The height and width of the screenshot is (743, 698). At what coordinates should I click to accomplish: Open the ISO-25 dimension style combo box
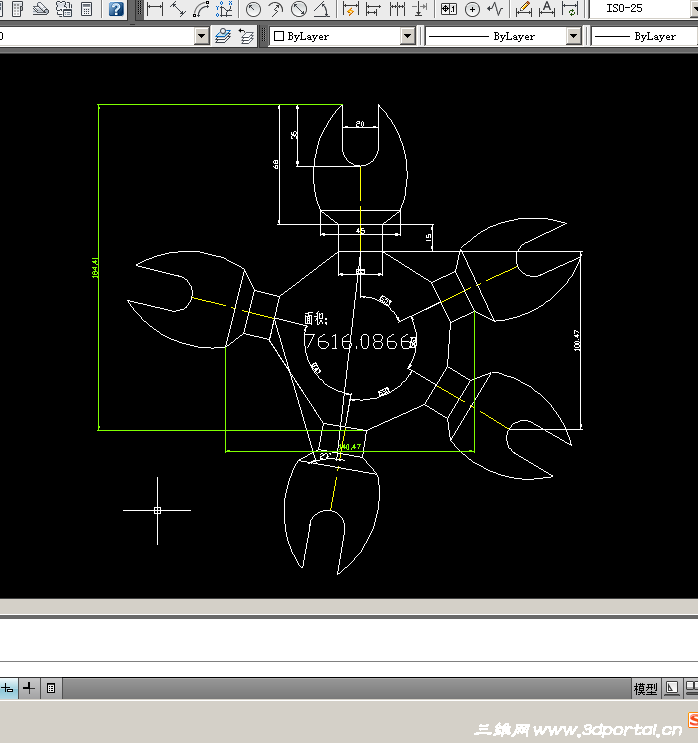644,9
